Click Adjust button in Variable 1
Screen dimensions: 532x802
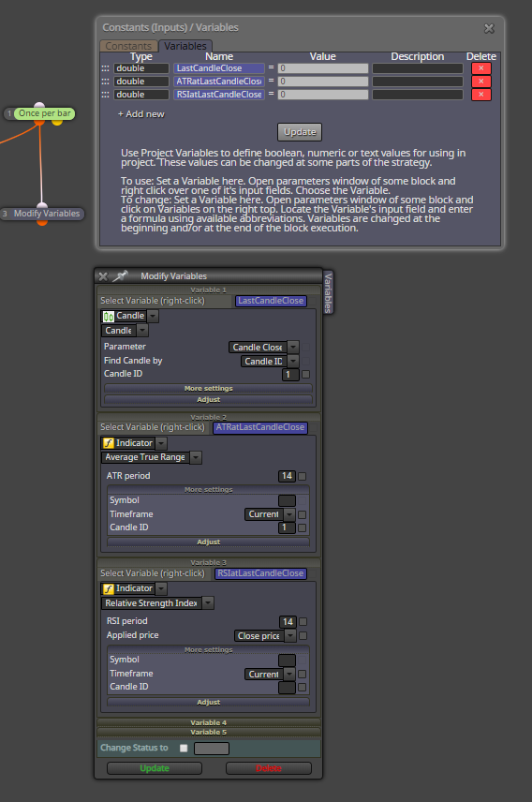[209, 399]
